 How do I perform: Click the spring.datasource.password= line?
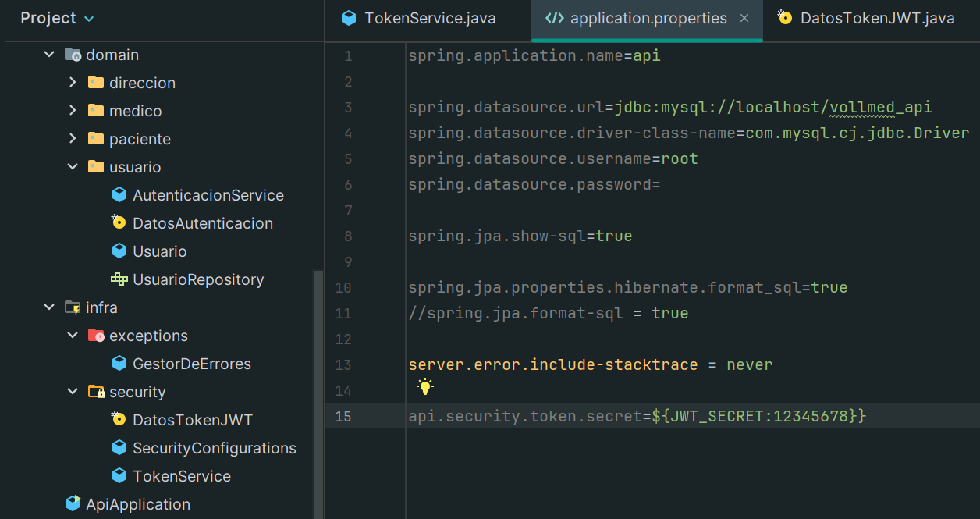(534, 184)
